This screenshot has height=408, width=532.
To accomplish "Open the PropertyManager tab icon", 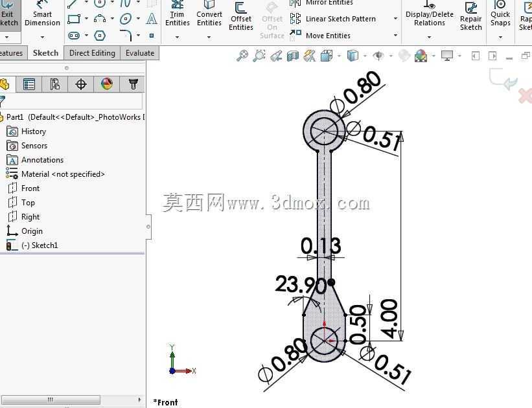I will (29, 84).
